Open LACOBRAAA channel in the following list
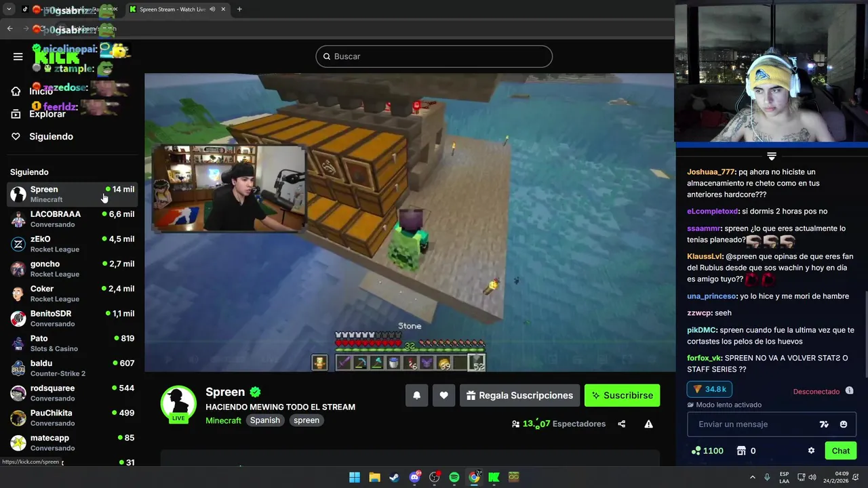Viewport: 868px width, 488px height. click(73, 219)
